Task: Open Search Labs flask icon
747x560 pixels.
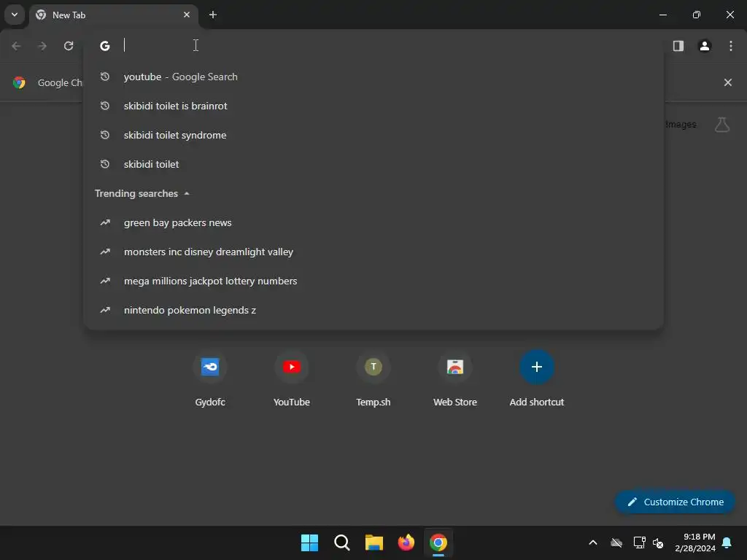Action: coord(722,125)
